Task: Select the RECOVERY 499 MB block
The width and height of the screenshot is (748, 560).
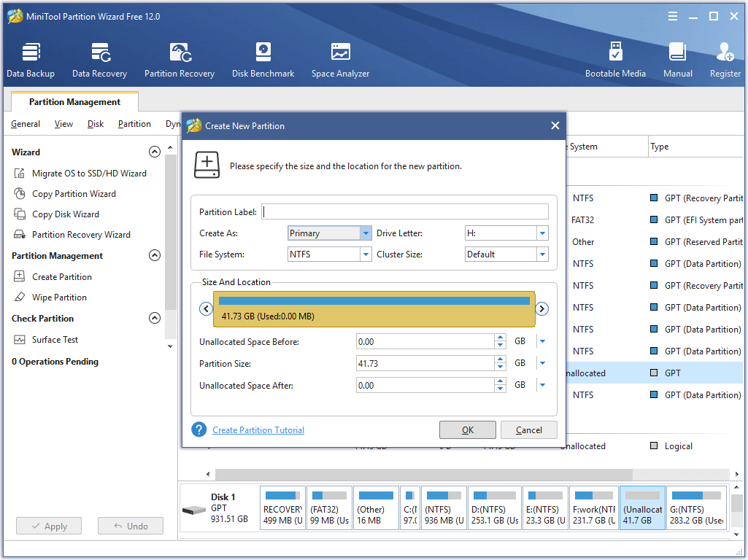Action: pyautogui.click(x=283, y=508)
